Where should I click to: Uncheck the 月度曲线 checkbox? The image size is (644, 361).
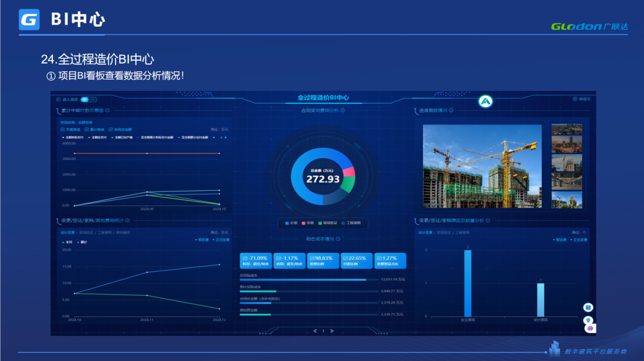pos(63,129)
